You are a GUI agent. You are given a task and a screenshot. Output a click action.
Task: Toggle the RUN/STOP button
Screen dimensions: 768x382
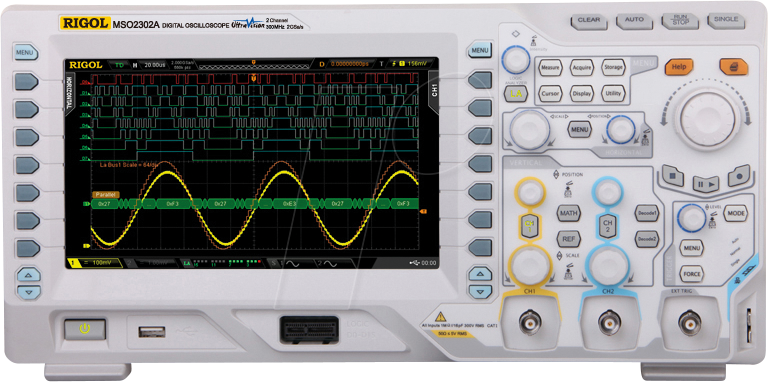point(680,21)
